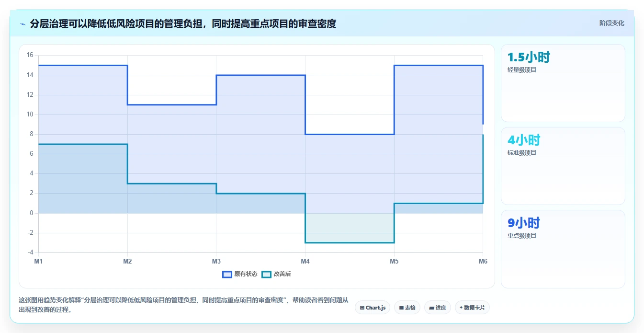Screen dimensions: 644x333
Task: Click the 表格 tag
Action: pyautogui.click(x=407, y=308)
